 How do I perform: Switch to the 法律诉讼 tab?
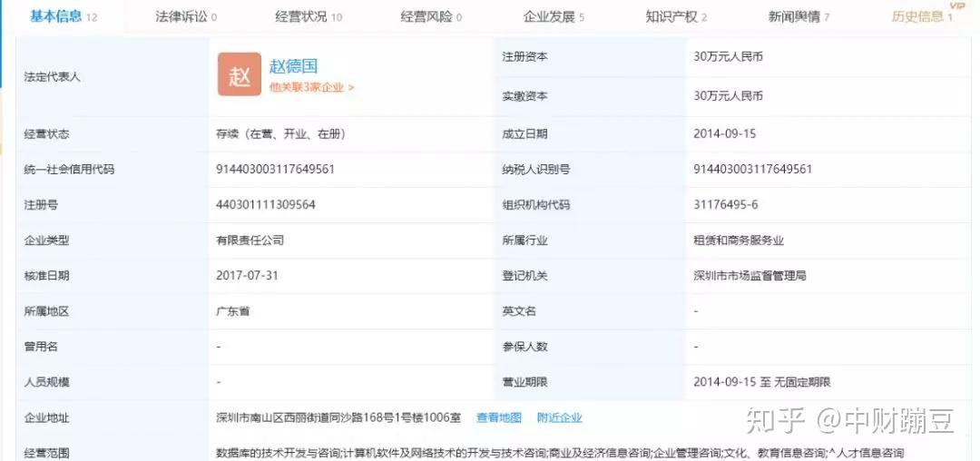(186, 17)
